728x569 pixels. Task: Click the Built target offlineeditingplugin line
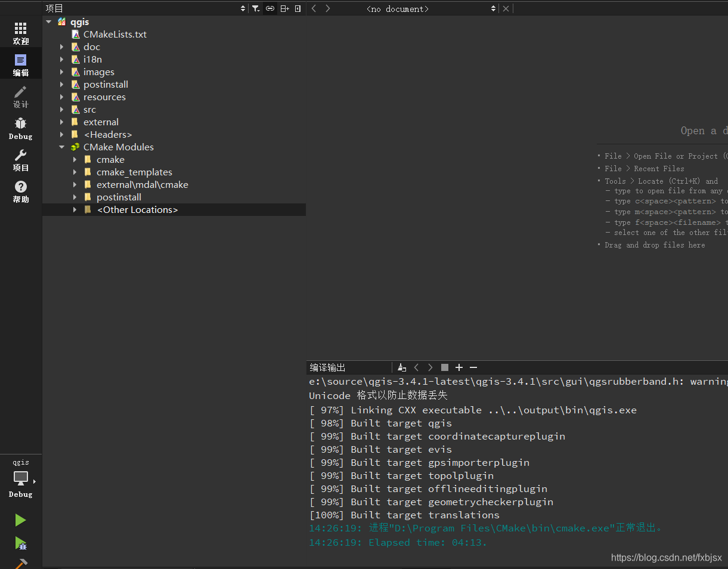click(x=428, y=488)
